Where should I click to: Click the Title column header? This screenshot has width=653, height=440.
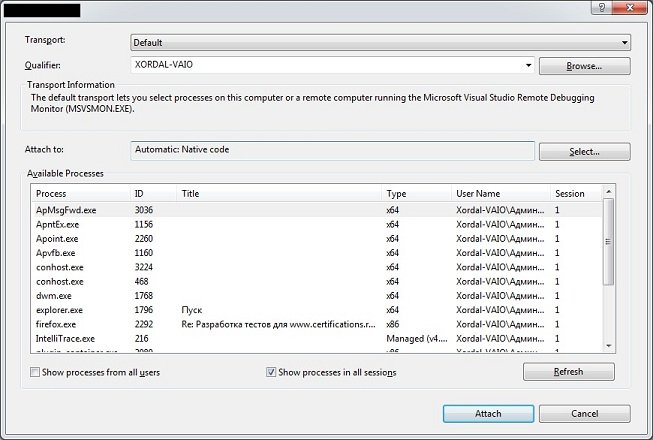point(280,193)
